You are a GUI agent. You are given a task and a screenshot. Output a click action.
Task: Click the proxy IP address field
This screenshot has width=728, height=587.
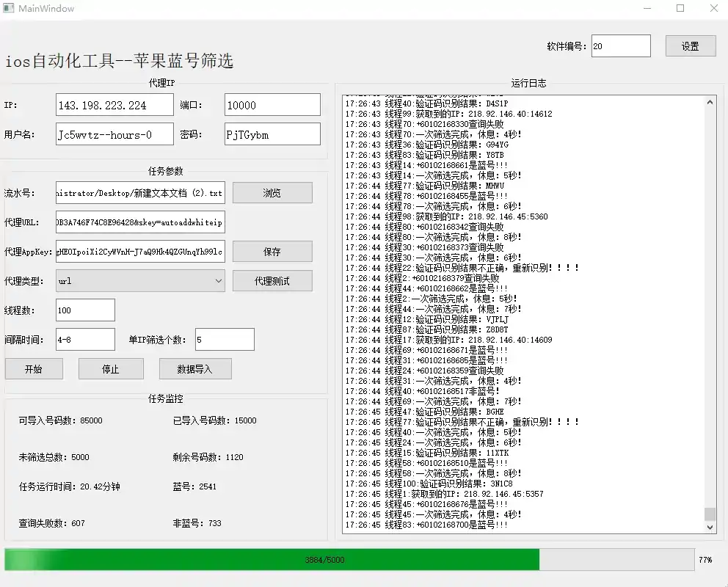114,105
